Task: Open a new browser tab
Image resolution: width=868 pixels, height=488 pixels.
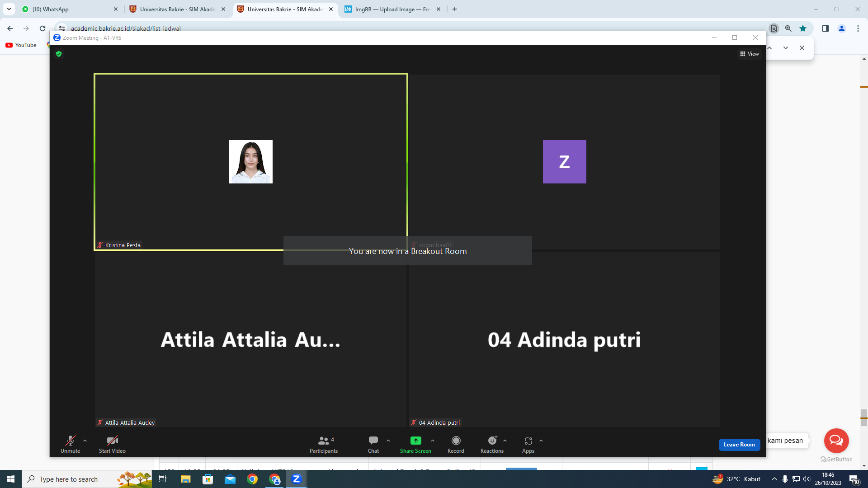Action: coord(455,9)
